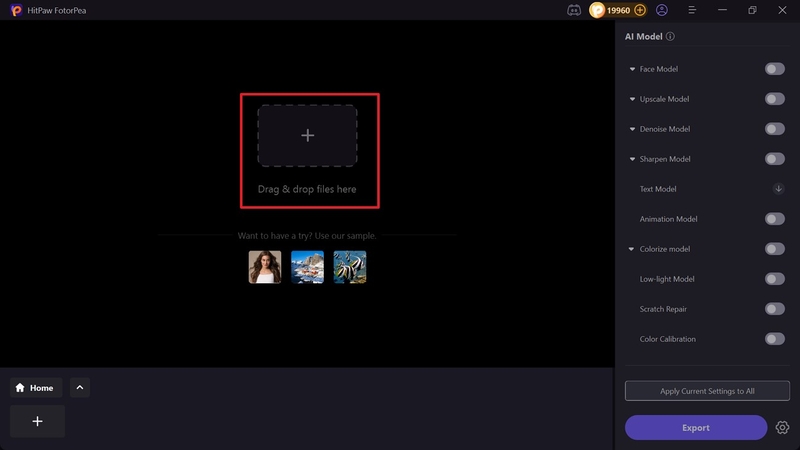This screenshot has width=800, height=450.
Task: Collapse the bottom file tray chevron
Action: pyautogui.click(x=80, y=388)
